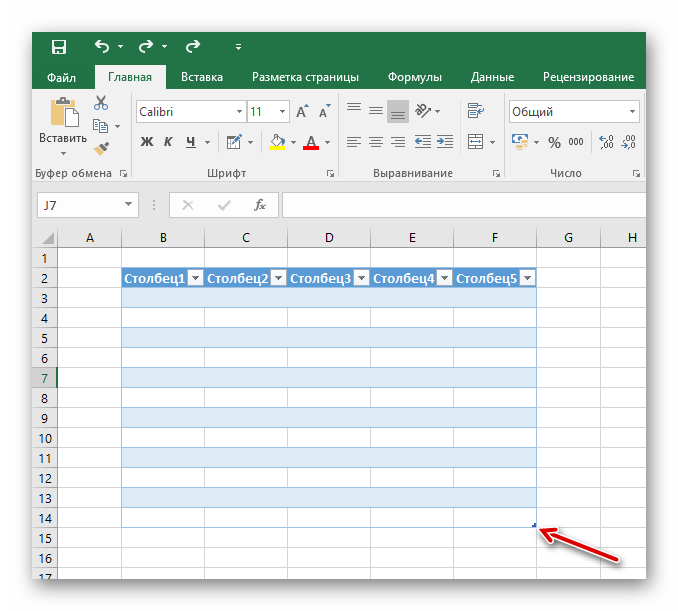Select the column G header
Image resolution: width=678 pixels, height=611 pixels.
coord(568,237)
